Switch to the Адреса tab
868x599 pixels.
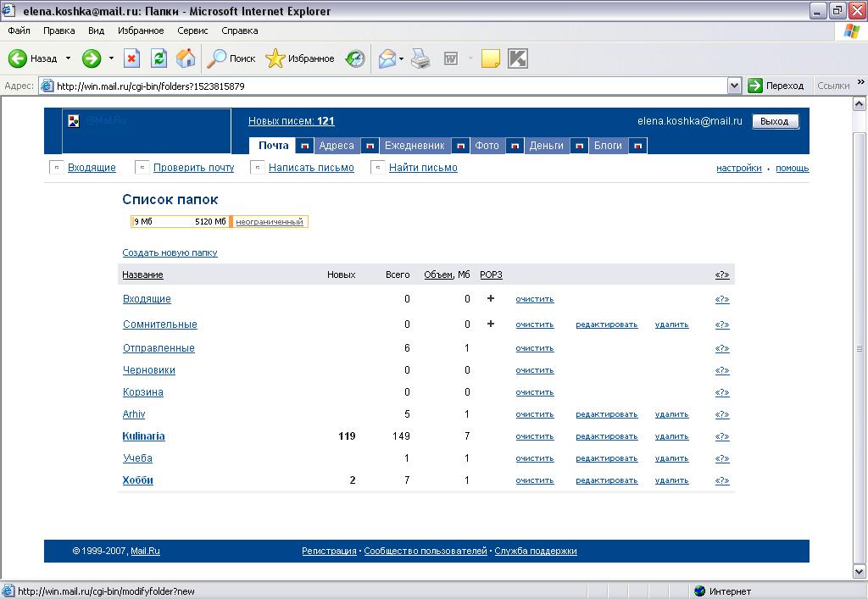click(x=337, y=146)
